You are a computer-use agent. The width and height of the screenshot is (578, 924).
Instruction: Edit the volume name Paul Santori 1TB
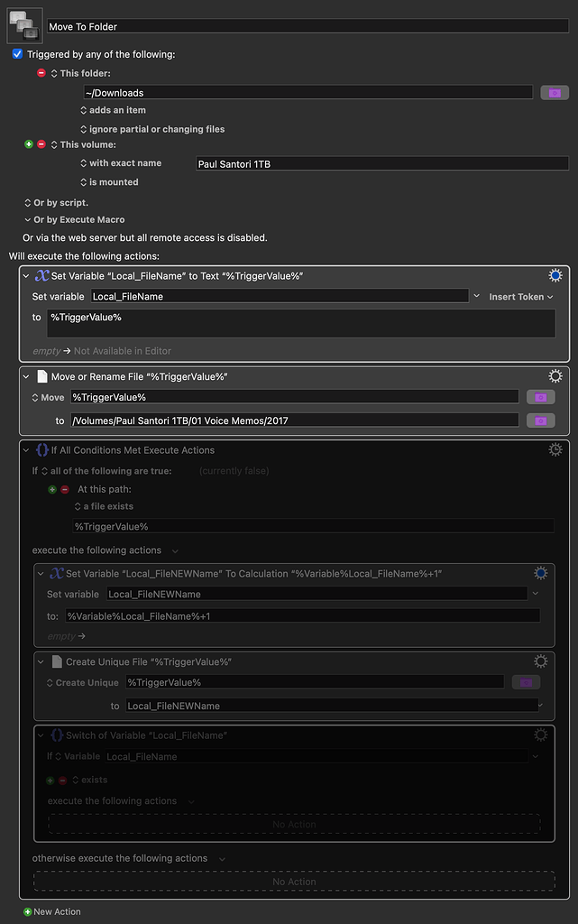[382, 164]
